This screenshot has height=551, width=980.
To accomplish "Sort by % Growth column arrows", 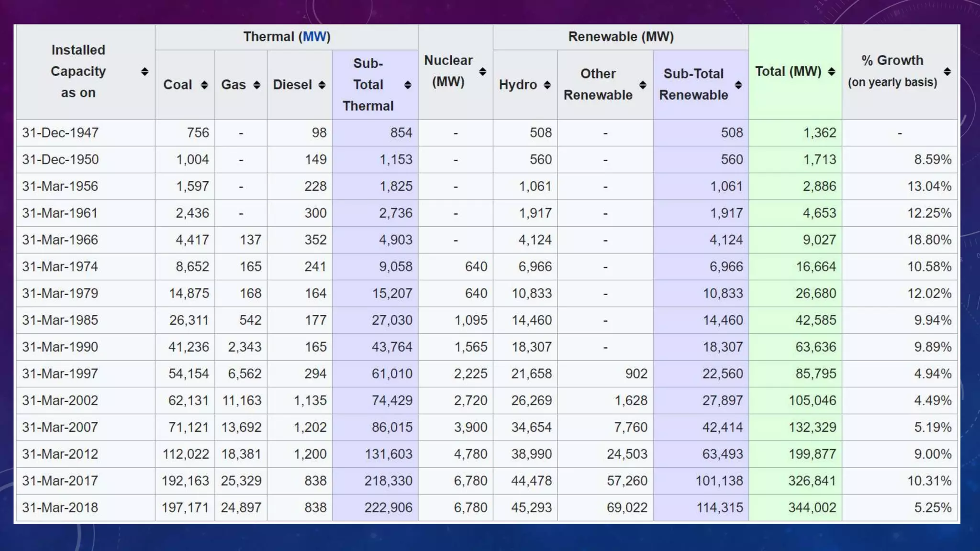I will [x=947, y=72].
